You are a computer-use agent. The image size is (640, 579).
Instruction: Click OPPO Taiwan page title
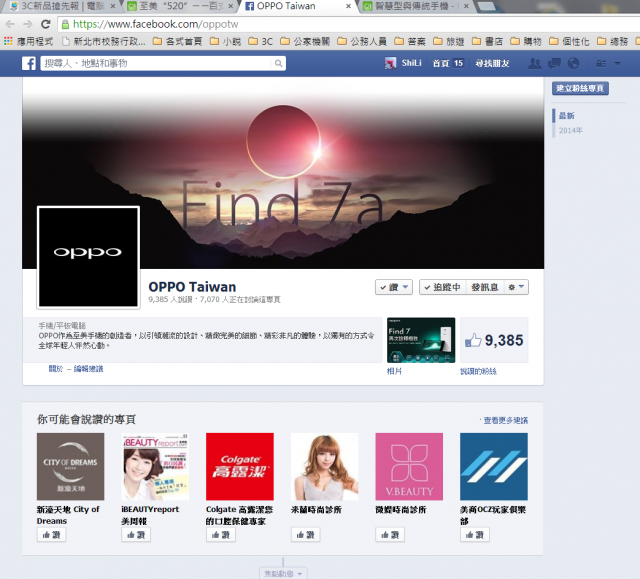(192, 286)
